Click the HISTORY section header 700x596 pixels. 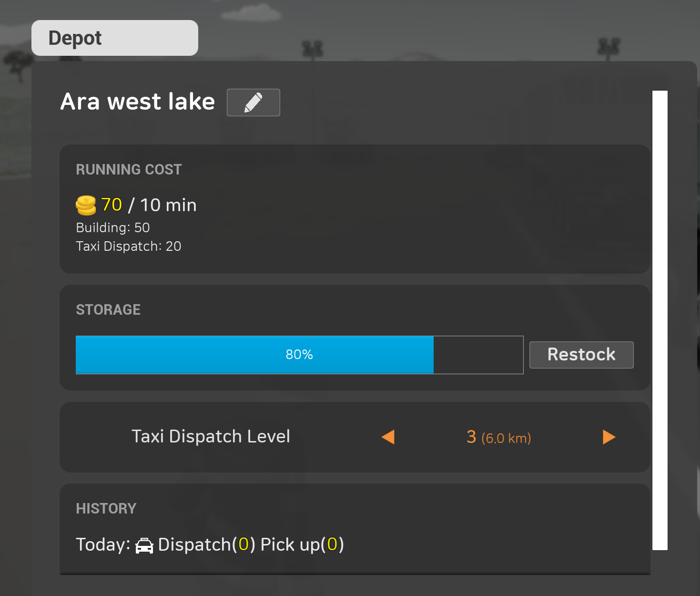[106, 509]
